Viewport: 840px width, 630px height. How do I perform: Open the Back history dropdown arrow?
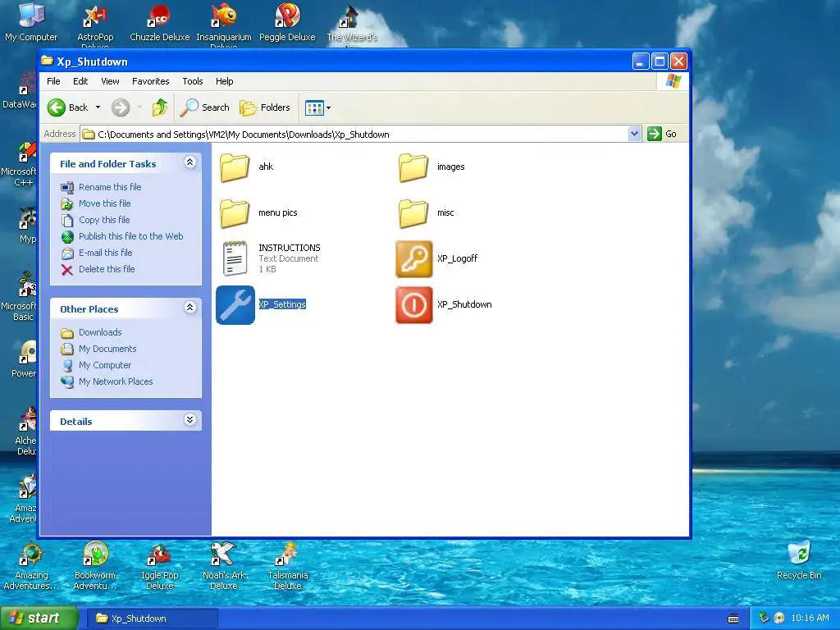[98, 107]
